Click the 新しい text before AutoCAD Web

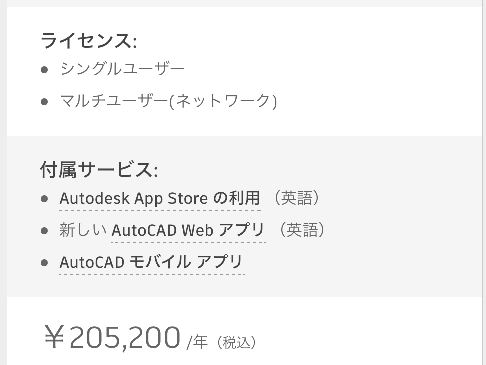[83, 230]
